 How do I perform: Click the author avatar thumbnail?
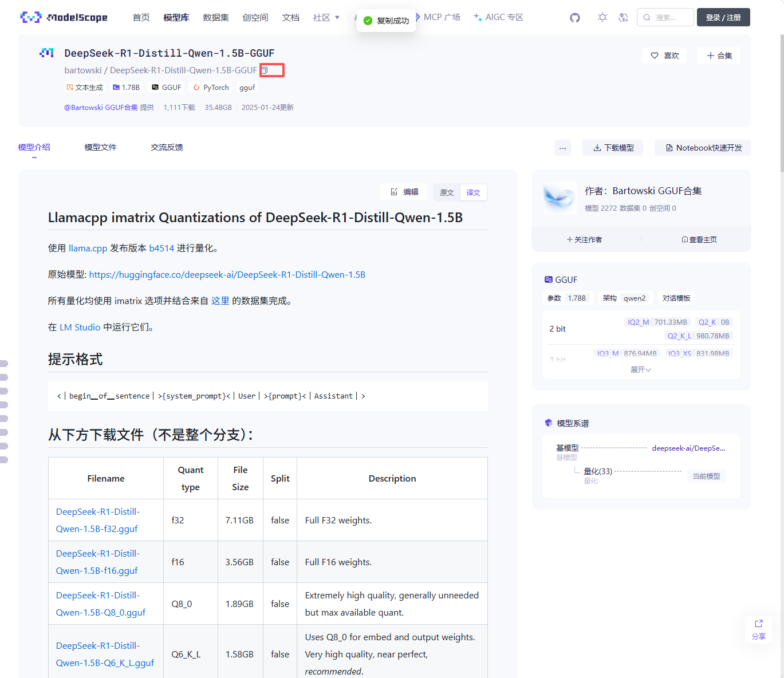pos(560,198)
